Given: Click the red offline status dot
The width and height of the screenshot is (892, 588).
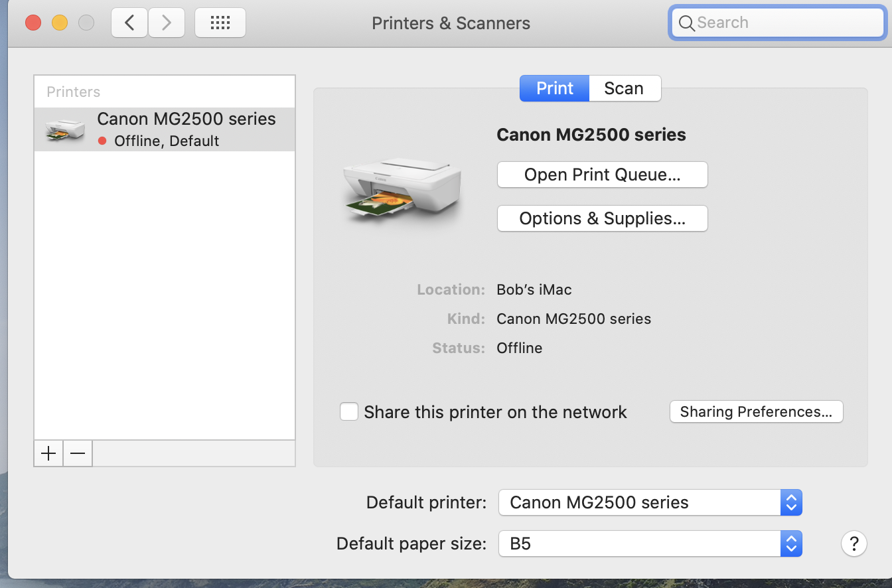Looking at the screenshot, I should pyautogui.click(x=102, y=141).
